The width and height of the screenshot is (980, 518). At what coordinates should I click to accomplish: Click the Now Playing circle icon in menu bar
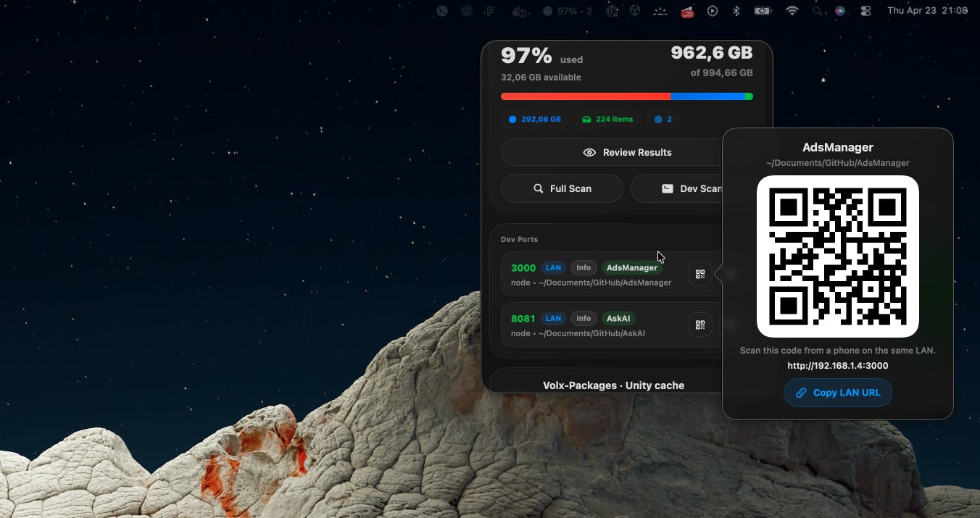(713, 11)
